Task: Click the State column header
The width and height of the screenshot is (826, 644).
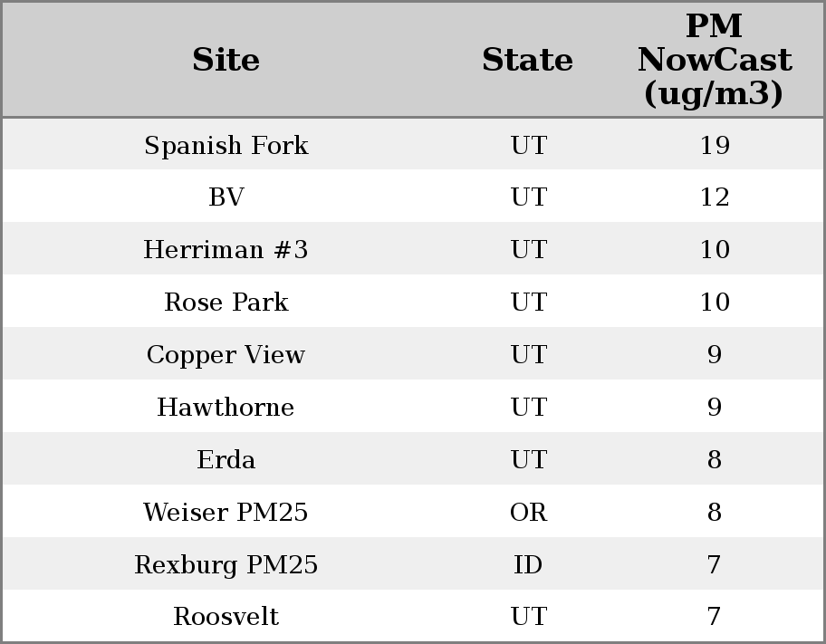Action: click(x=528, y=61)
